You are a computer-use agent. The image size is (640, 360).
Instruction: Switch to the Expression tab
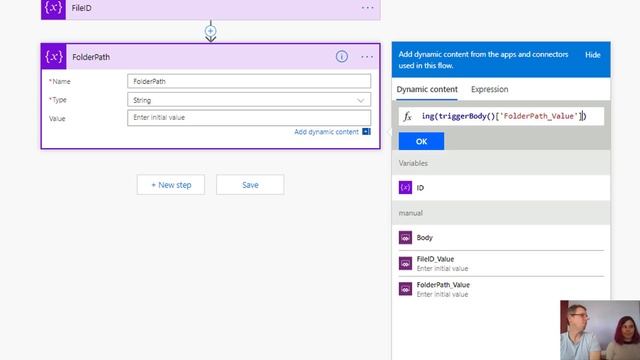click(x=489, y=89)
